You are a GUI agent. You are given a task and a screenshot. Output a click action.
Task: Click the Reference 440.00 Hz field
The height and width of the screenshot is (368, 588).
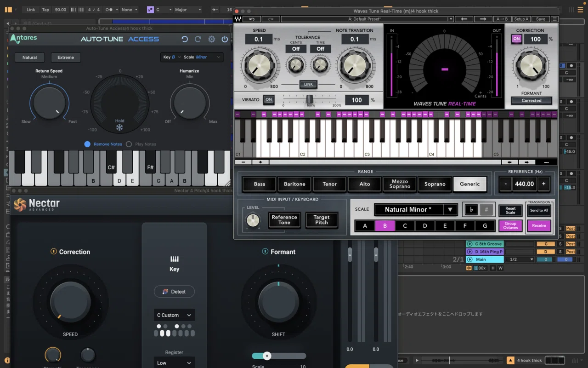pyautogui.click(x=524, y=184)
